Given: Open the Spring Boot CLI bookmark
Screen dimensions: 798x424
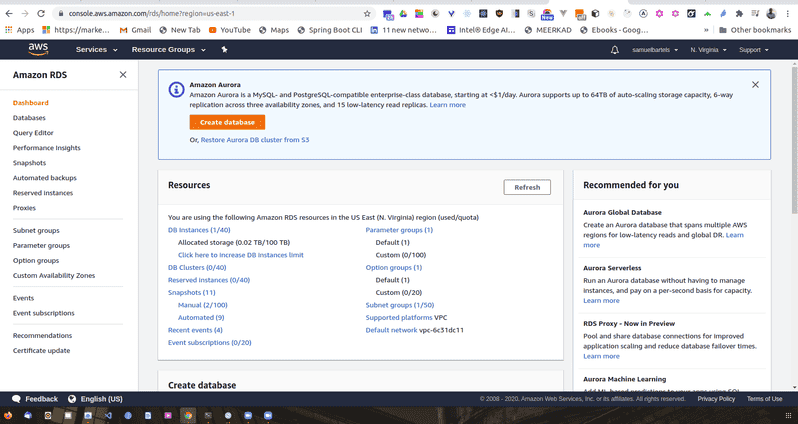Looking at the screenshot, I should point(330,30).
